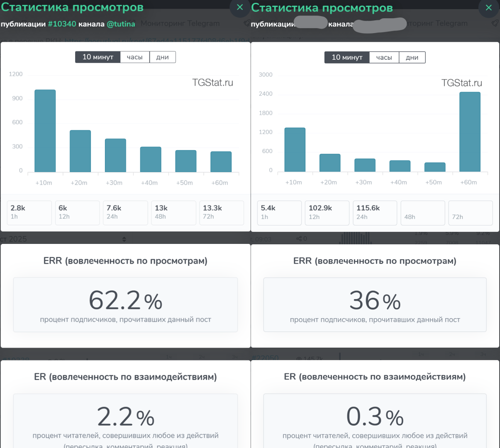500x448 pixels.
Task: Click the +10m bar in left chart
Action: (x=45, y=131)
